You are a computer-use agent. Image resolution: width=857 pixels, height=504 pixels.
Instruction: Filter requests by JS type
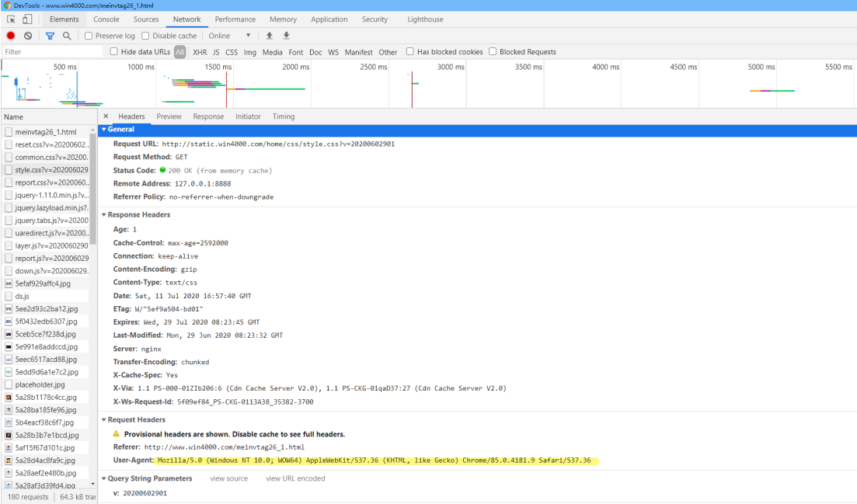[x=216, y=52]
